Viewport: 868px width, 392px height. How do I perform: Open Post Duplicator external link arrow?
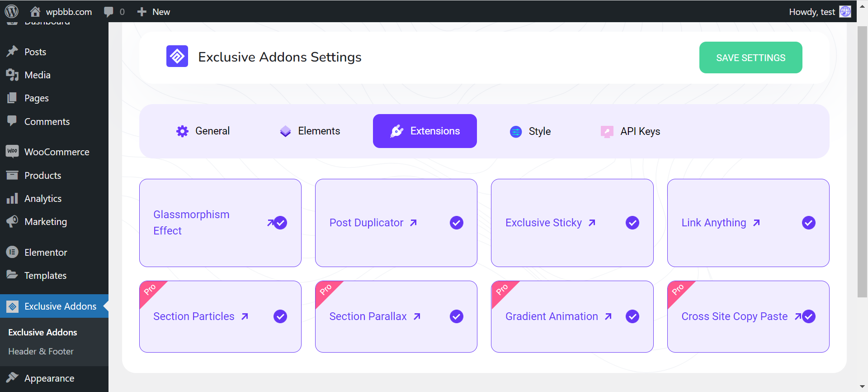[413, 223]
